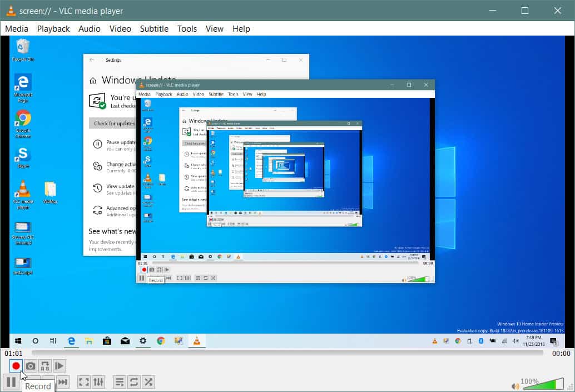Click Advanced options in Settings window
Image resolution: width=575 pixels, height=392 pixels.
point(113,211)
